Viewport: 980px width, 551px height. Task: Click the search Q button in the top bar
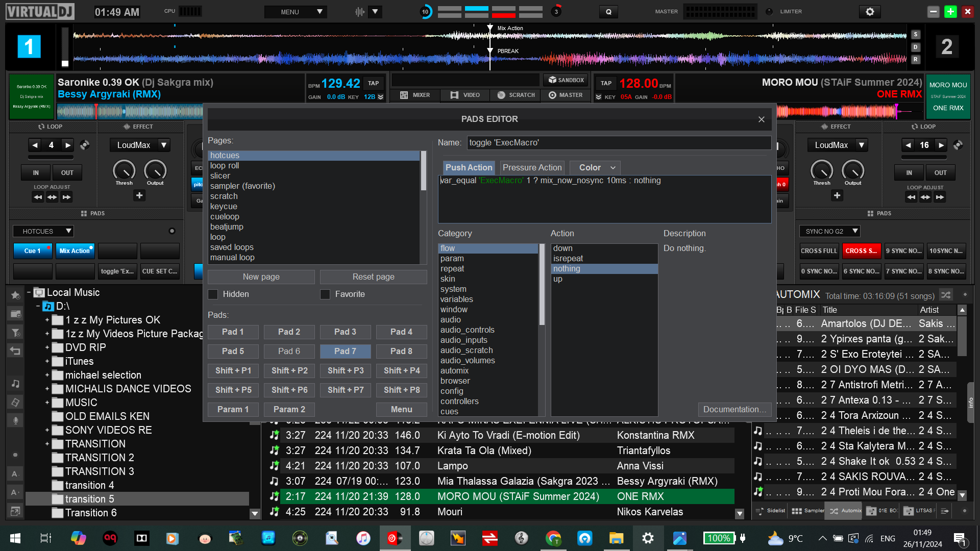tap(608, 12)
